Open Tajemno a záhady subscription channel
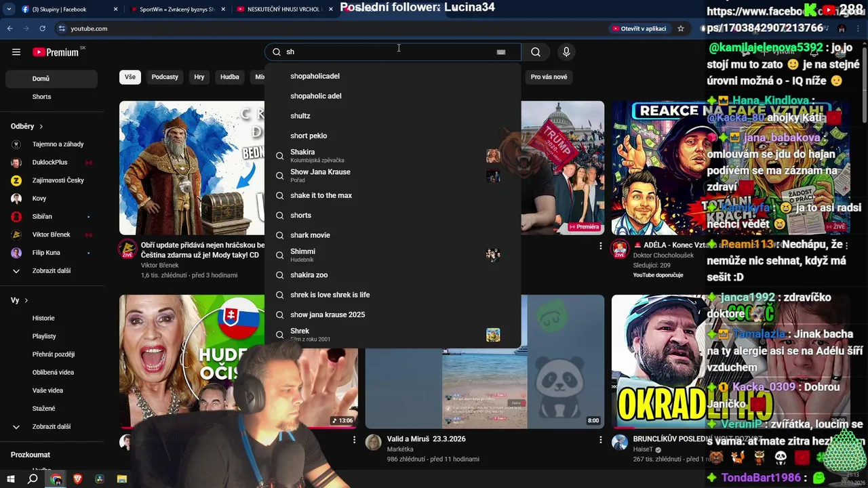This screenshot has height=488, width=868. click(52, 144)
